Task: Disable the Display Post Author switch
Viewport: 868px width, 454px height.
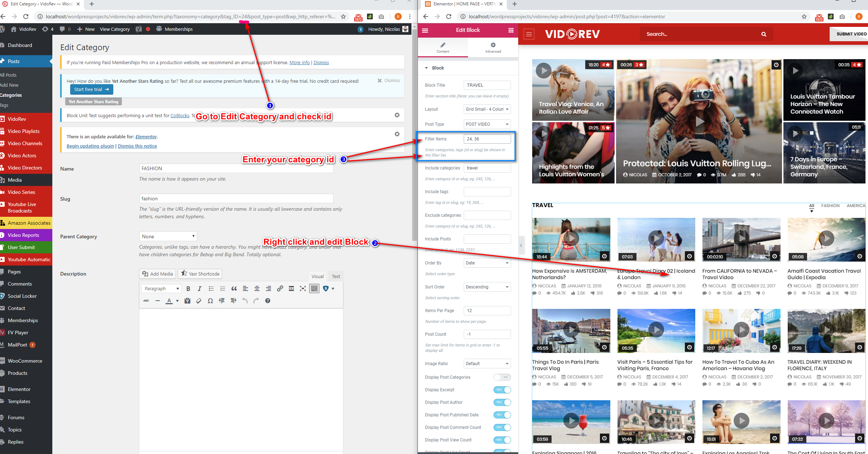Action: pos(502,402)
